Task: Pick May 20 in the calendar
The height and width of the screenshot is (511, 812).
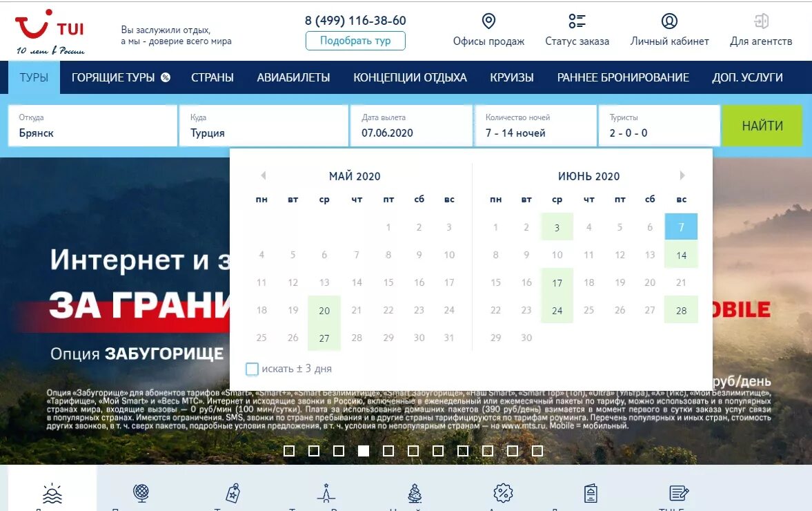Action: 324,310
